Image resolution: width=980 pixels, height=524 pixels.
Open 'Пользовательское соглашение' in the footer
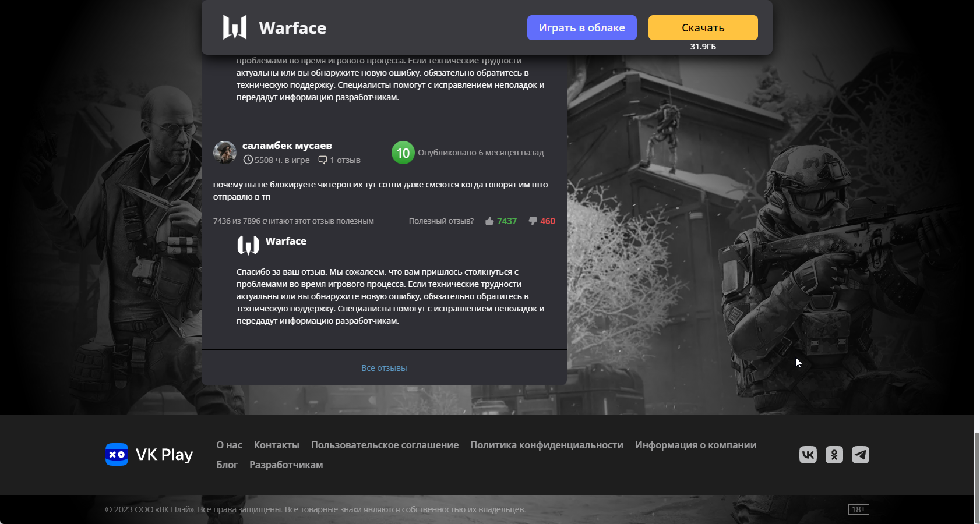tap(385, 445)
